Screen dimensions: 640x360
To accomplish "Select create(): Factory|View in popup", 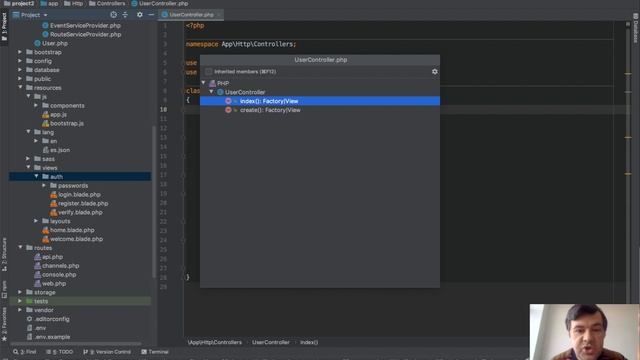I will (320, 110).
